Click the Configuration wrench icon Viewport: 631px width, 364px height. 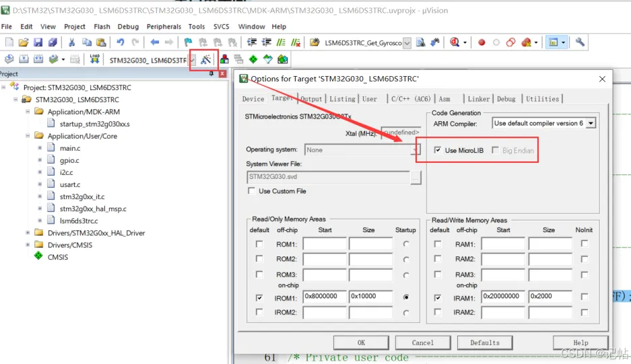pyautogui.click(x=580, y=42)
